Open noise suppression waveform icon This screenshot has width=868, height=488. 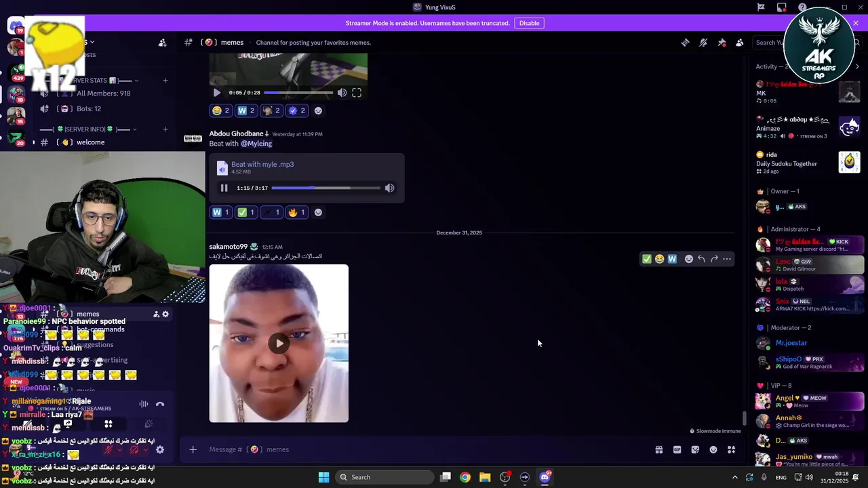144,404
